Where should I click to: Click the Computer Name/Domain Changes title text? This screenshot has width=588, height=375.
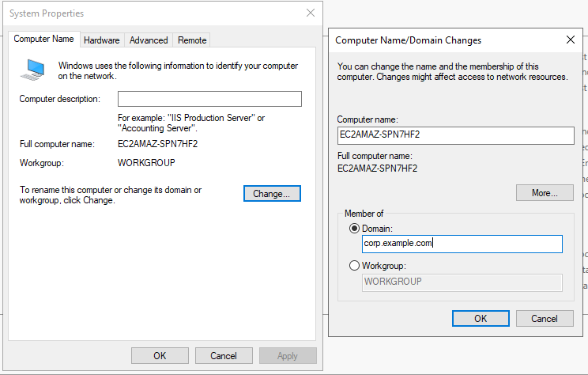point(408,40)
